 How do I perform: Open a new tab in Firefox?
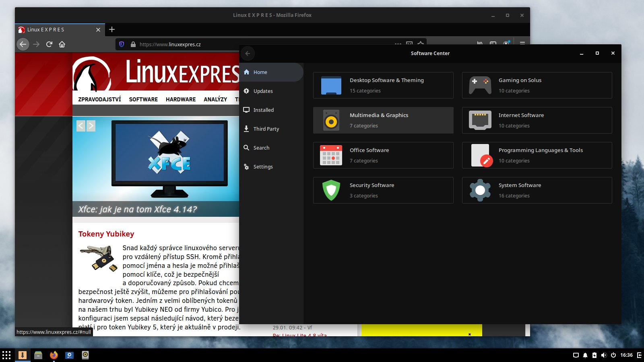click(x=112, y=29)
